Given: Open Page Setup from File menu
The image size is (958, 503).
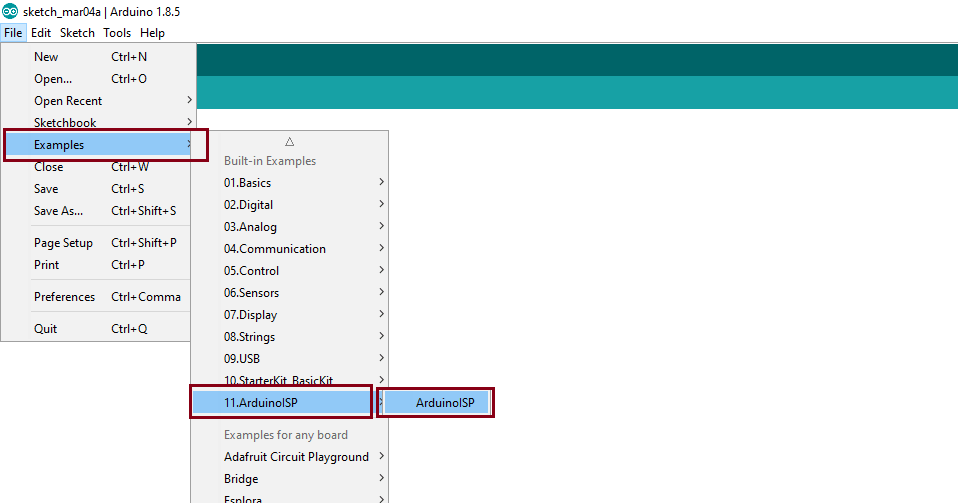Looking at the screenshot, I should pyautogui.click(x=97, y=243).
